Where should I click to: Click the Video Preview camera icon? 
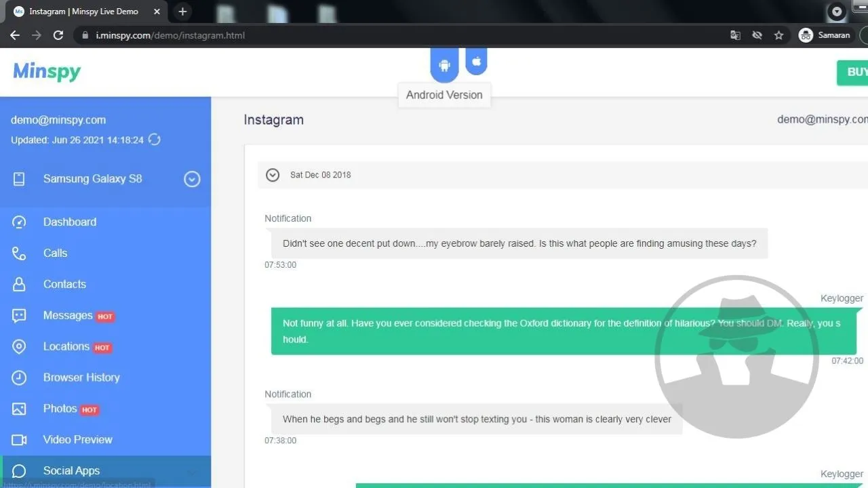pos(19,440)
